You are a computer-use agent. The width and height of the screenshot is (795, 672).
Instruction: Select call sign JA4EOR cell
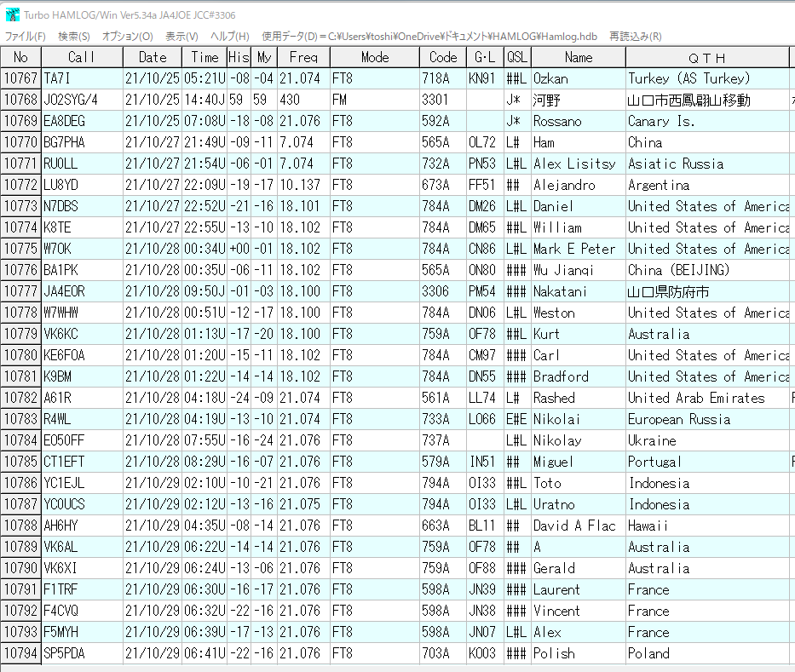pos(83,291)
